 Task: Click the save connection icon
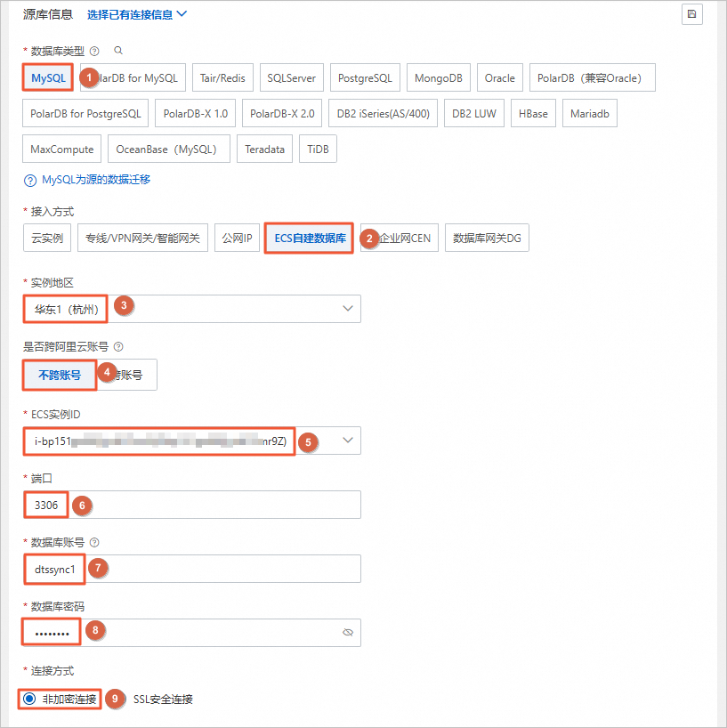click(691, 14)
